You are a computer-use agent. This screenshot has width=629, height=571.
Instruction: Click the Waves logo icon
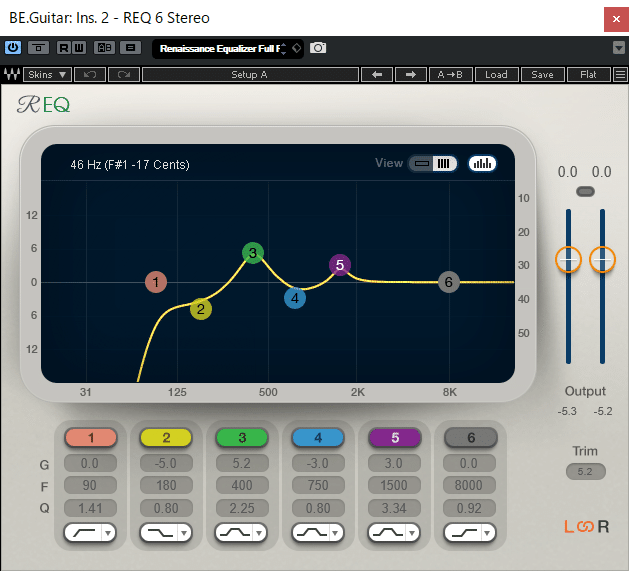pyautogui.click(x=12, y=74)
